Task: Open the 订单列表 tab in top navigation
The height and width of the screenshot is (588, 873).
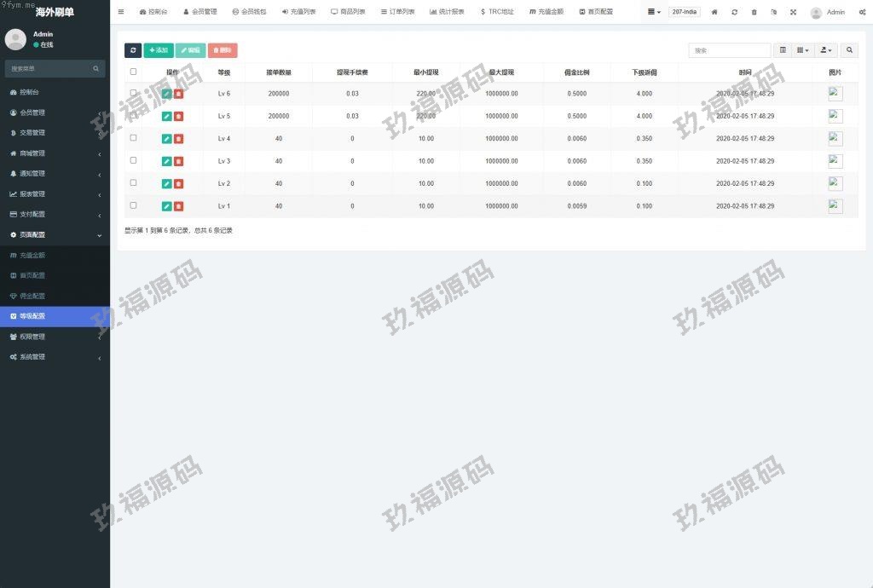Action: point(398,12)
